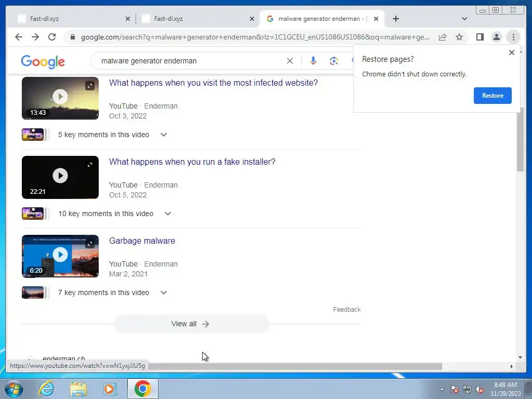Screen dimensions: 532x399
Task: Go back to the previous page
Action: click(x=19, y=37)
